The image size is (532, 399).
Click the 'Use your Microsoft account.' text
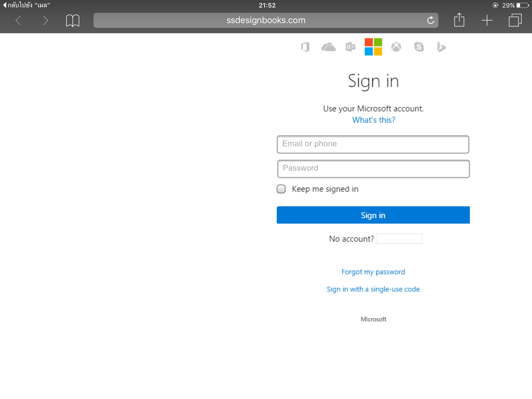point(373,109)
